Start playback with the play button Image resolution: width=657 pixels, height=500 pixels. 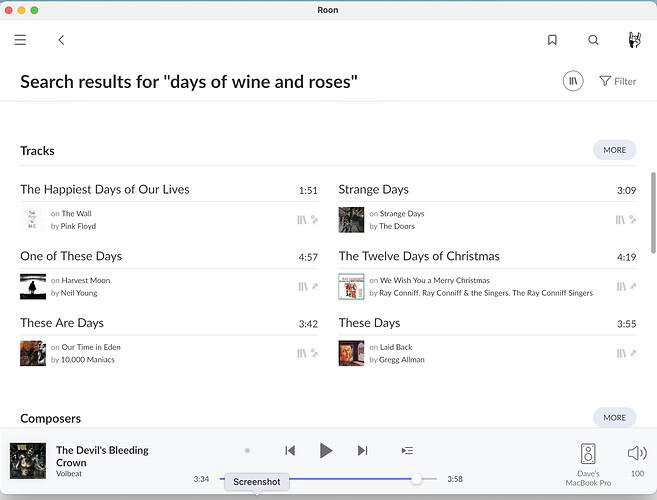[x=326, y=451]
